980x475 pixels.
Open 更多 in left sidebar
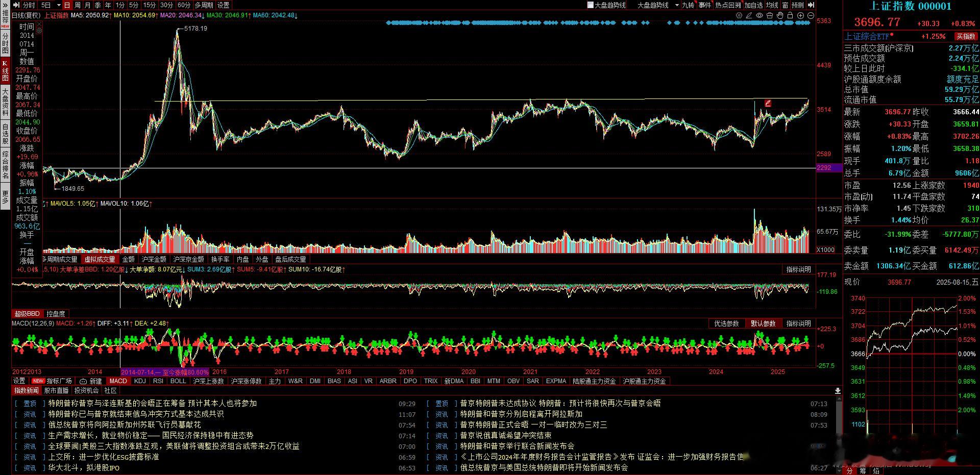[5, 196]
